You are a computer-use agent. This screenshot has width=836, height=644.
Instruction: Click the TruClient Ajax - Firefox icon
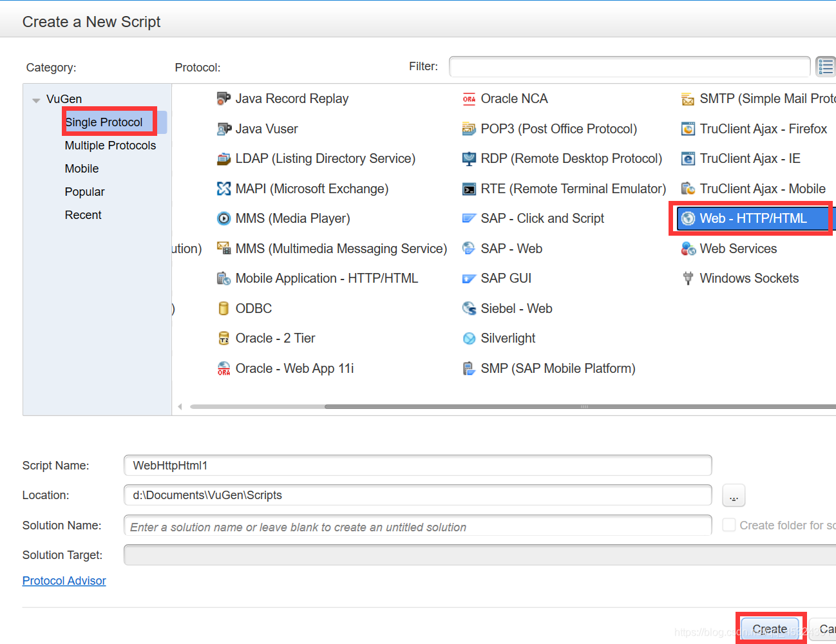[688, 129]
